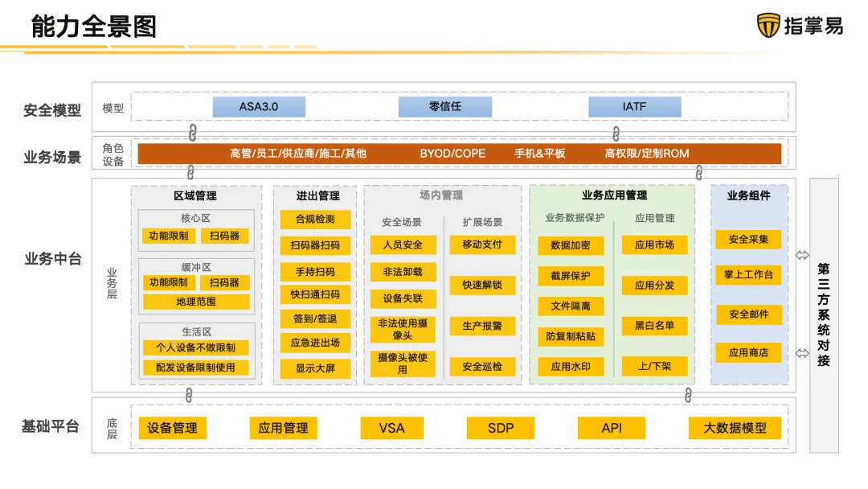Click the lower double arrow beside 第三方系统对接
868x489 pixels.
[802, 353]
